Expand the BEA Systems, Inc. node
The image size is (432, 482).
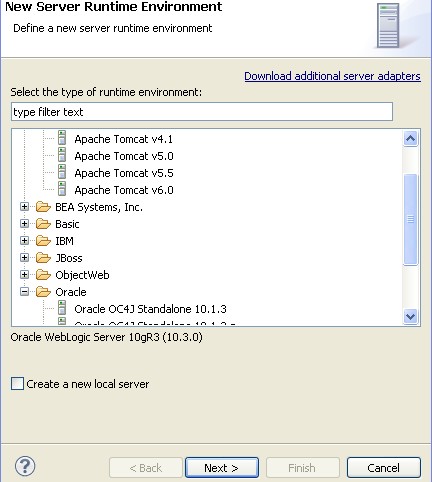click(24, 207)
